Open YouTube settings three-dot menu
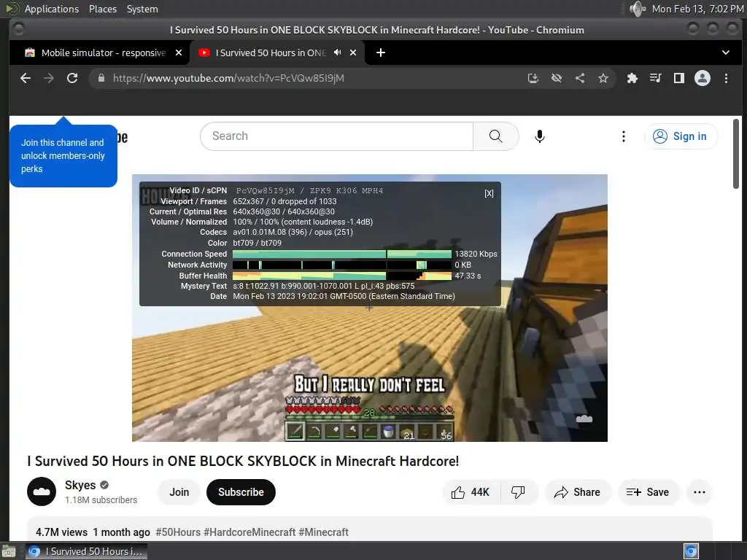 pos(623,136)
